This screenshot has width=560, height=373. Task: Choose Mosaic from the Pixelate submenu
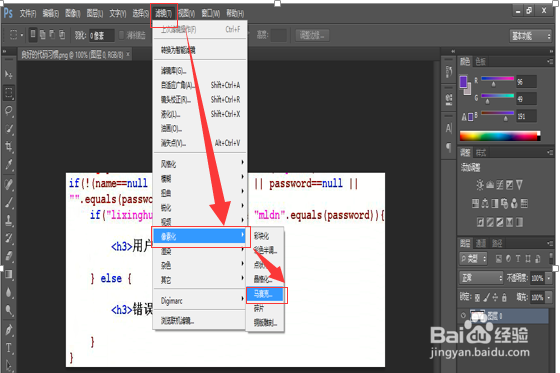click(x=265, y=294)
